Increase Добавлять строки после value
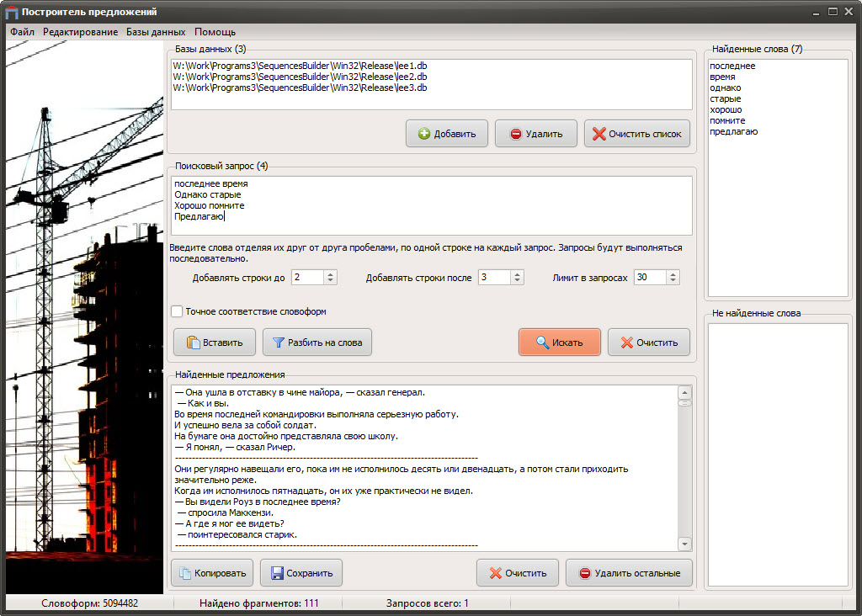Viewport: 862px width, 616px height. 518,274
